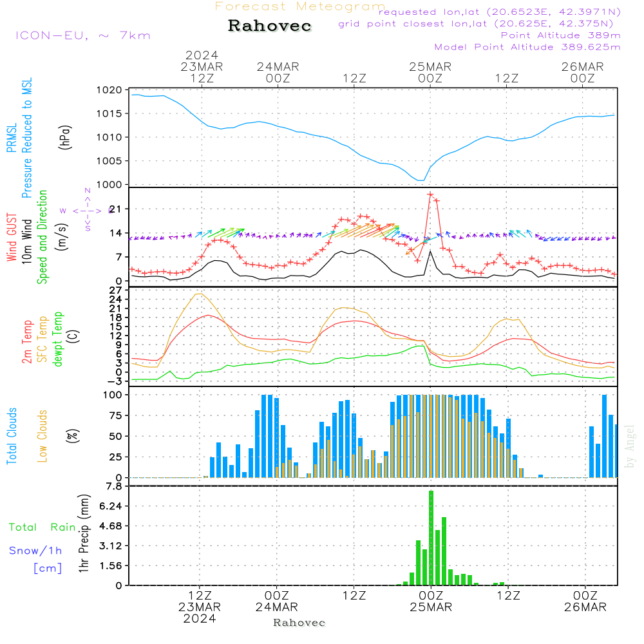Click the '1hr Precip (mm)' axis label
The image size is (644, 644).
(x=84, y=533)
